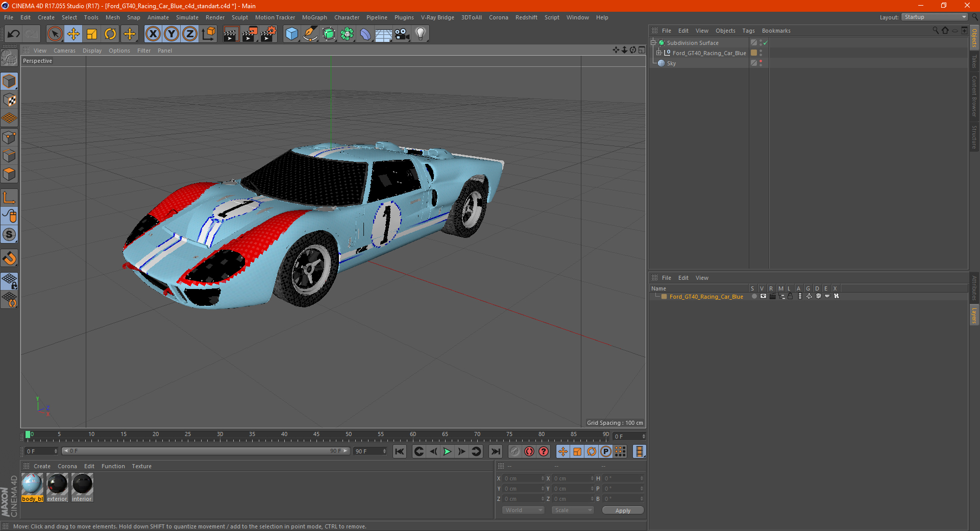This screenshot has width=980, height=531.
Task: Render active view clapperboard icon
Action: pyautogui.click(x=231, y=34)
